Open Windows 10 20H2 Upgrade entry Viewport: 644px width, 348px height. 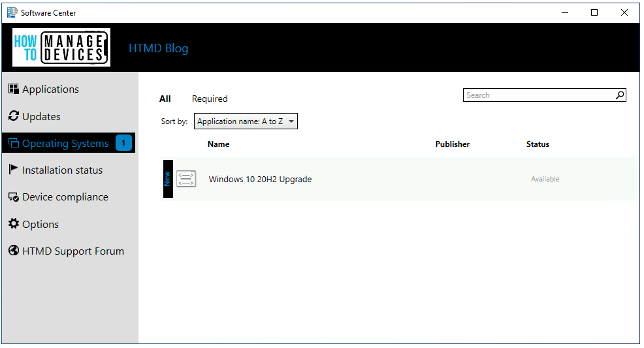400,179
